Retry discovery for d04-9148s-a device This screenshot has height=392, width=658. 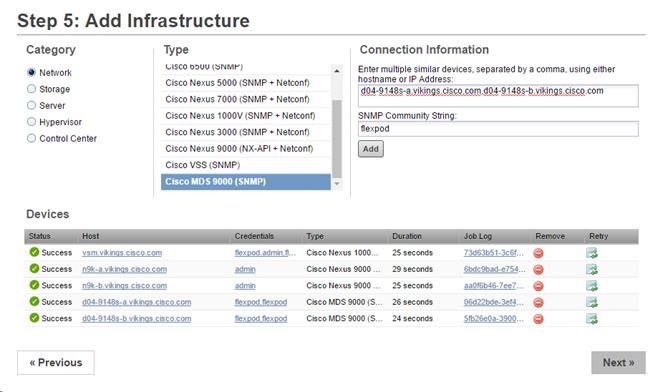point(592,302)
